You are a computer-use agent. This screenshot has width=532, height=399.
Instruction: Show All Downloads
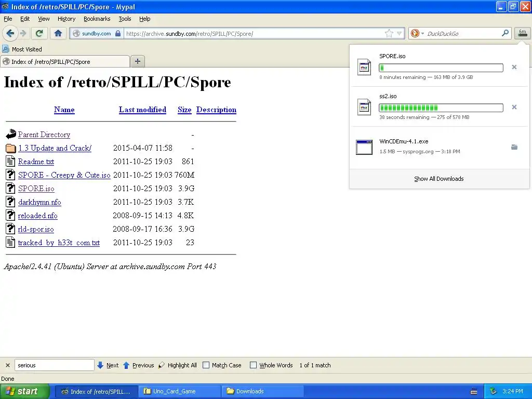point(438,179)
